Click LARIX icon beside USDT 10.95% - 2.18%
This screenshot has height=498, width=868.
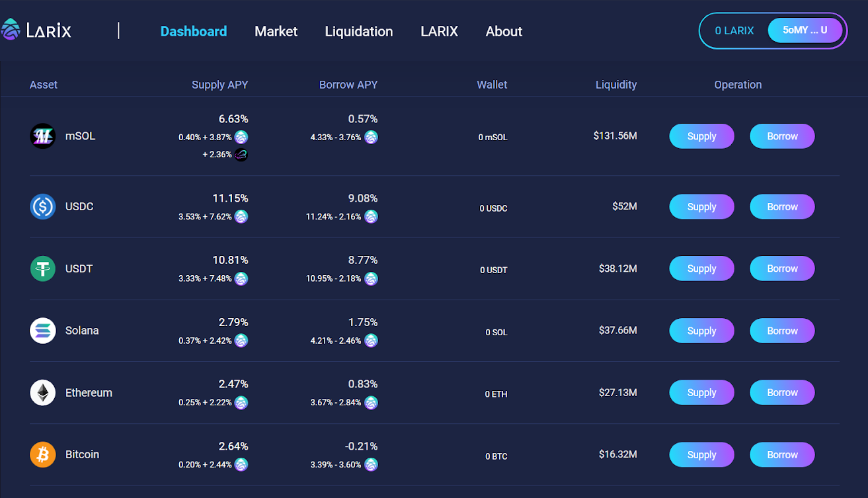pyautogui.click(x=371, y=279)
